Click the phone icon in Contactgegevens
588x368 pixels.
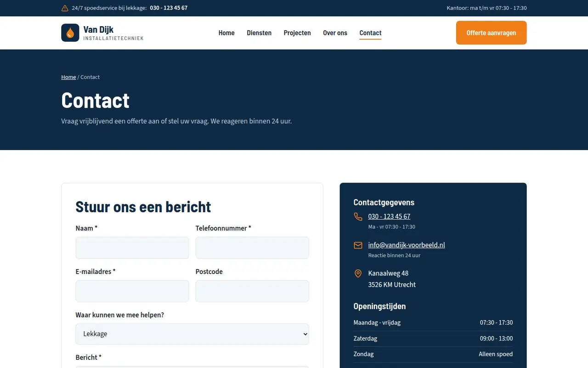(358, 217)
